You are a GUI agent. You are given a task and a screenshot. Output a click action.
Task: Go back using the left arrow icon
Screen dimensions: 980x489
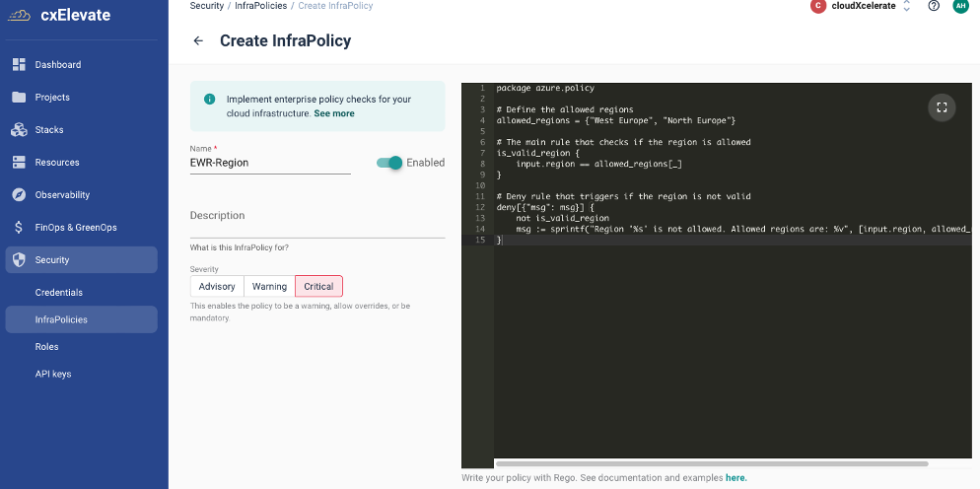[x=198, y=40]
